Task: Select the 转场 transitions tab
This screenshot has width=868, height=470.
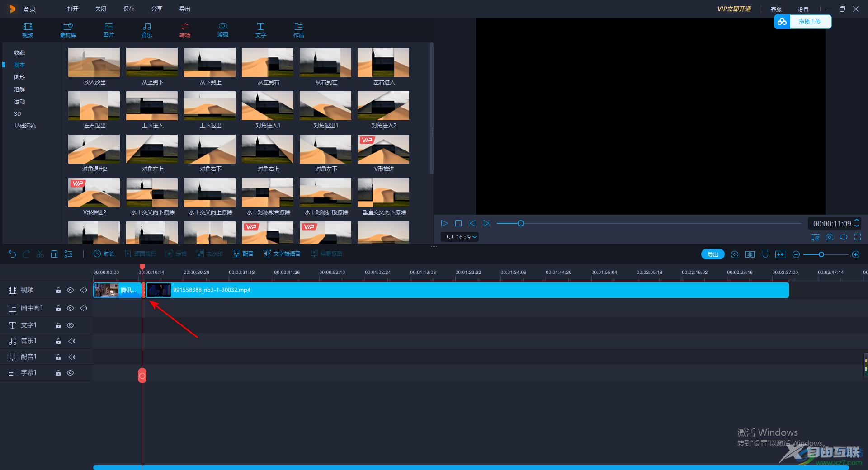Action: point(185,30)
